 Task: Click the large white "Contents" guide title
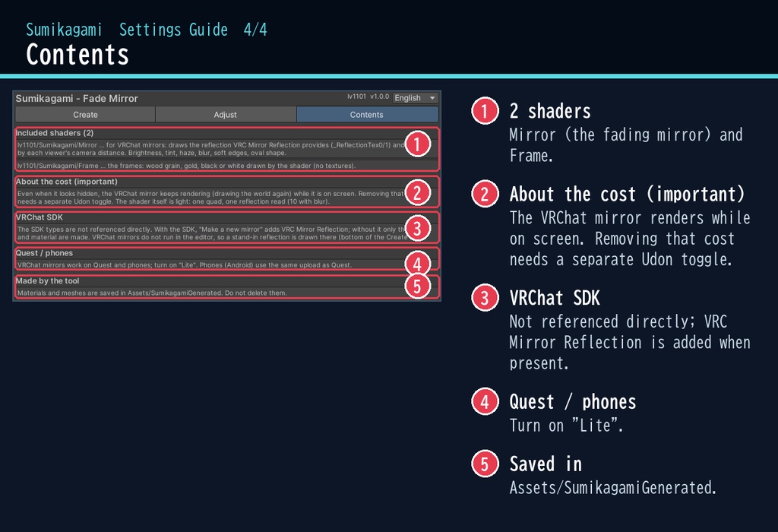coord(77,55)
